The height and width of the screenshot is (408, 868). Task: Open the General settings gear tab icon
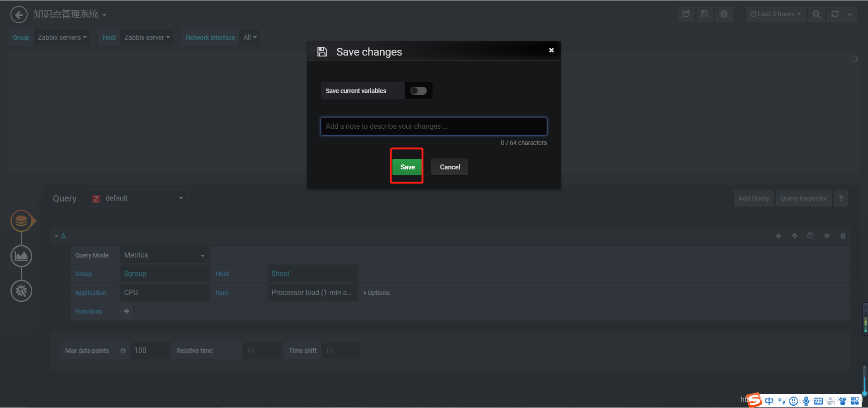coord(21,291)
